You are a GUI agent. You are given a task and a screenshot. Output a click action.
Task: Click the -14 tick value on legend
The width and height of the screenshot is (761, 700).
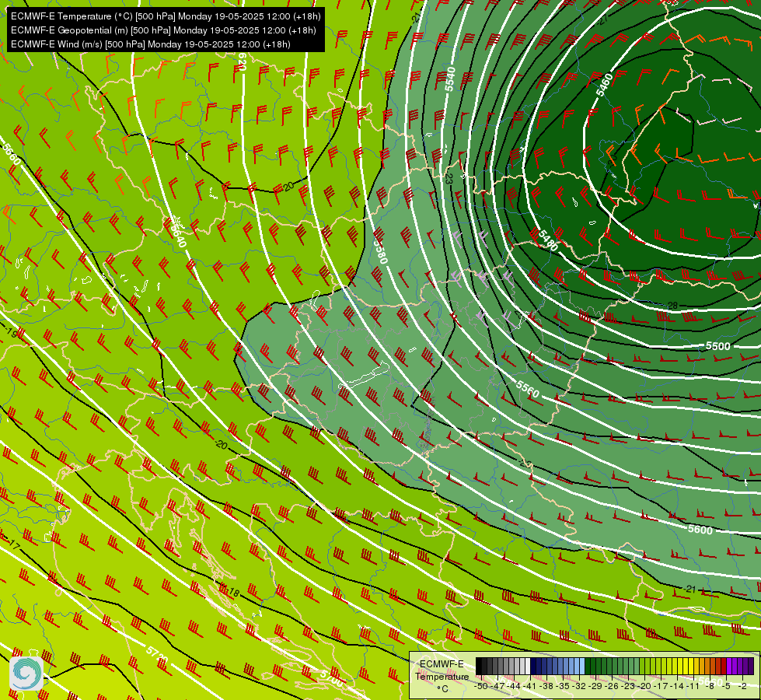[678, 687]
